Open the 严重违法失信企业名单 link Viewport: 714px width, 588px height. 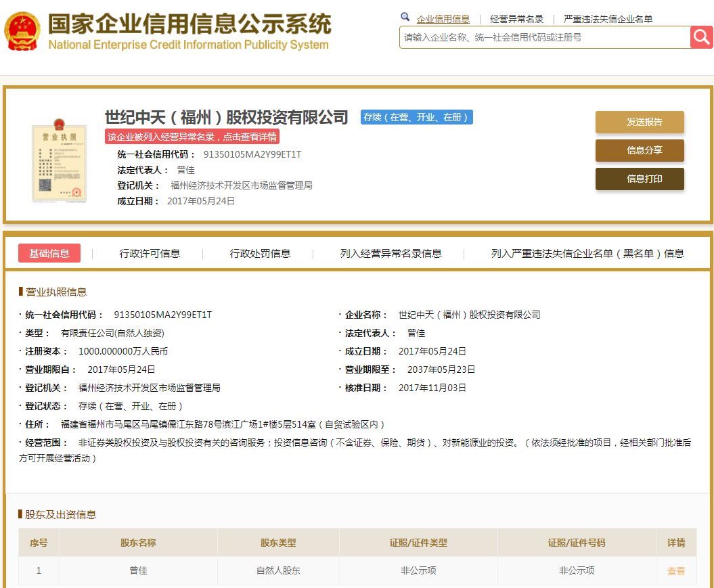tap(608, 19)
